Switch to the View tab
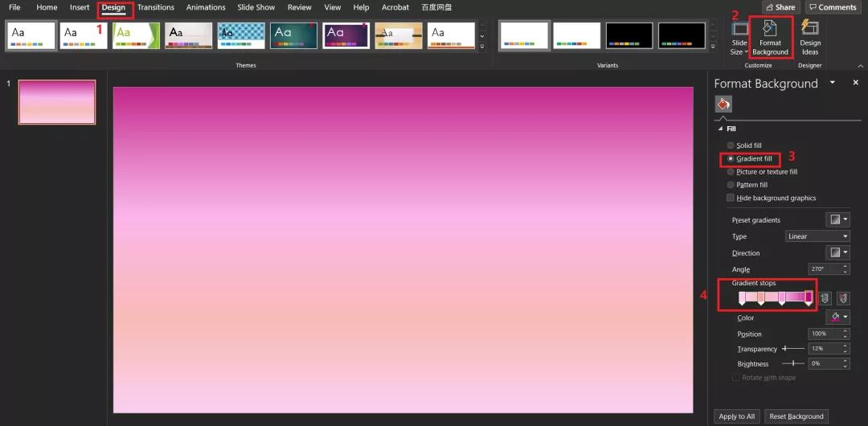Viewport: 868px width, 426px height. coord(333,8)
